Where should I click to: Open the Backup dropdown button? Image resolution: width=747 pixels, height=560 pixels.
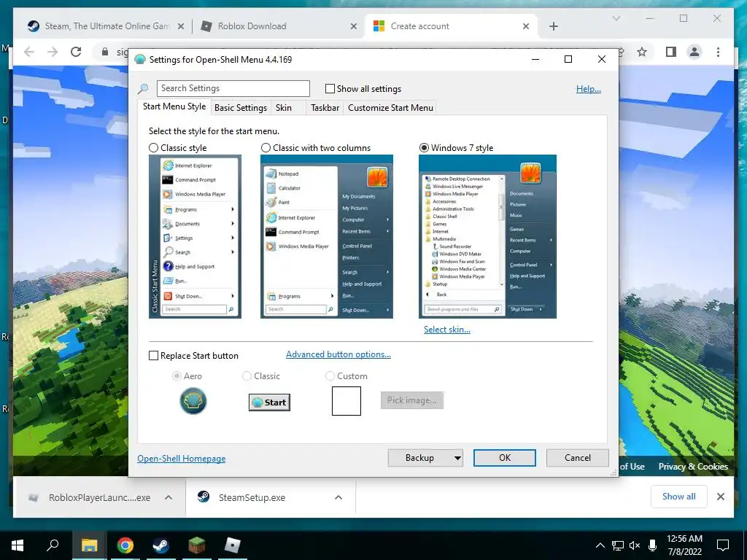[x=425, y=458]
